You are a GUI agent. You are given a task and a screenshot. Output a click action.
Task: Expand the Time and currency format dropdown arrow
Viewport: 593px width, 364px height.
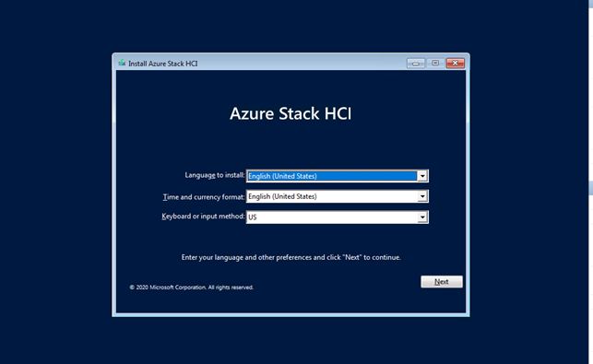422,196
